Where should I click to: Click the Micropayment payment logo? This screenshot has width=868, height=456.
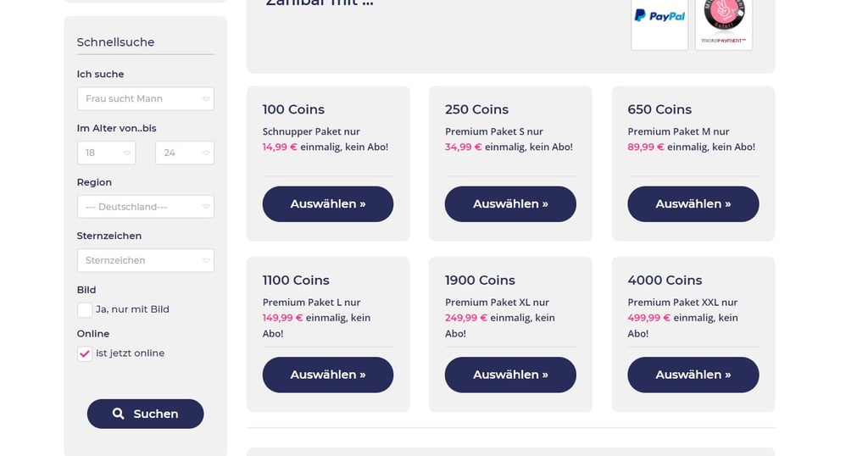(724, 24)
